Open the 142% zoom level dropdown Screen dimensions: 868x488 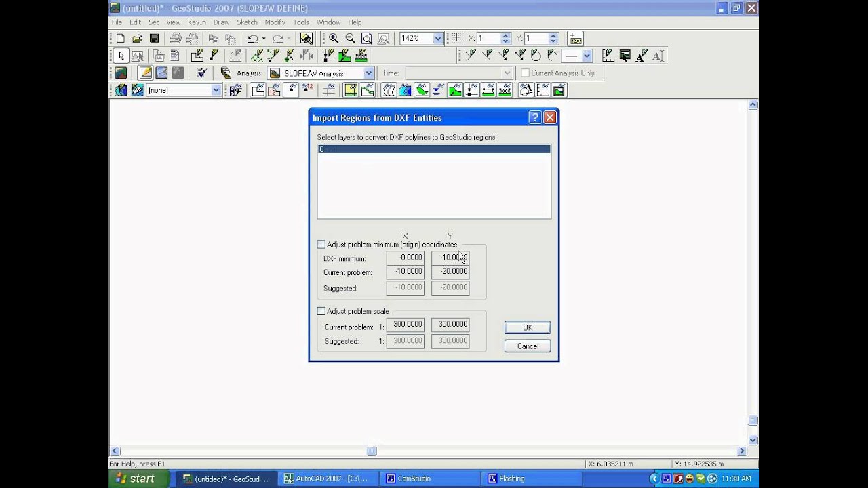tap(437, 39)
